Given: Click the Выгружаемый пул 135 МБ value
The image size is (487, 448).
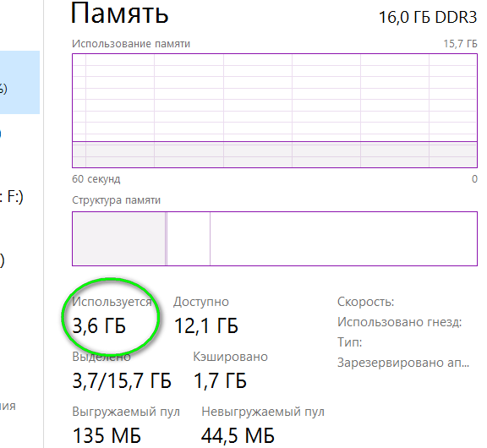Looking at the screenshot, I should coord(107,435).
